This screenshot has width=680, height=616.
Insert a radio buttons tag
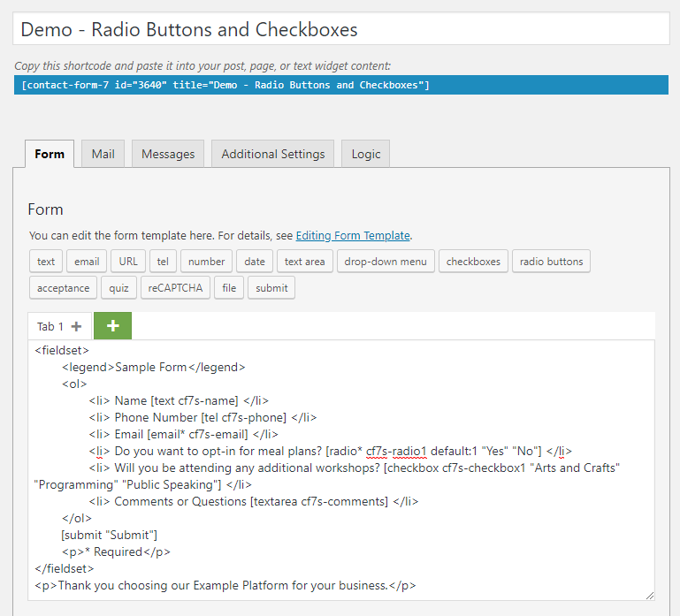coord(551,262)
